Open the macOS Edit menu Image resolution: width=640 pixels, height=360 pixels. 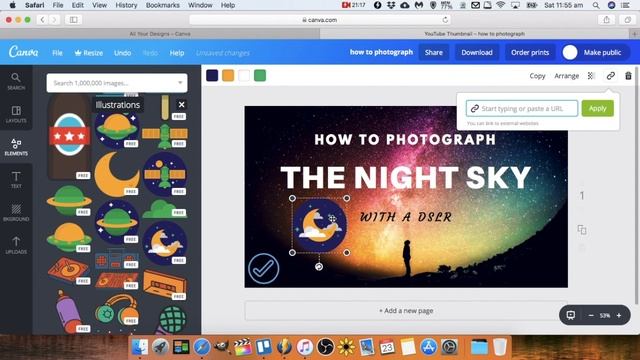(77, 5)
